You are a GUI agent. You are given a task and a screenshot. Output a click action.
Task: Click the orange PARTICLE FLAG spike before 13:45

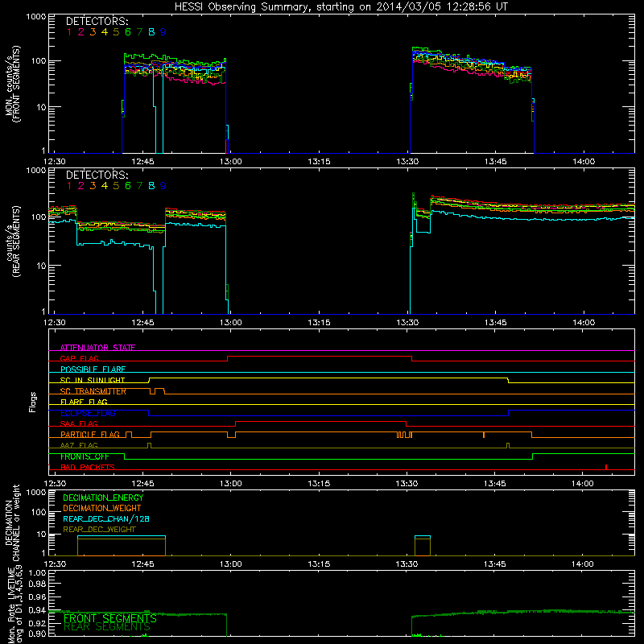484,435
